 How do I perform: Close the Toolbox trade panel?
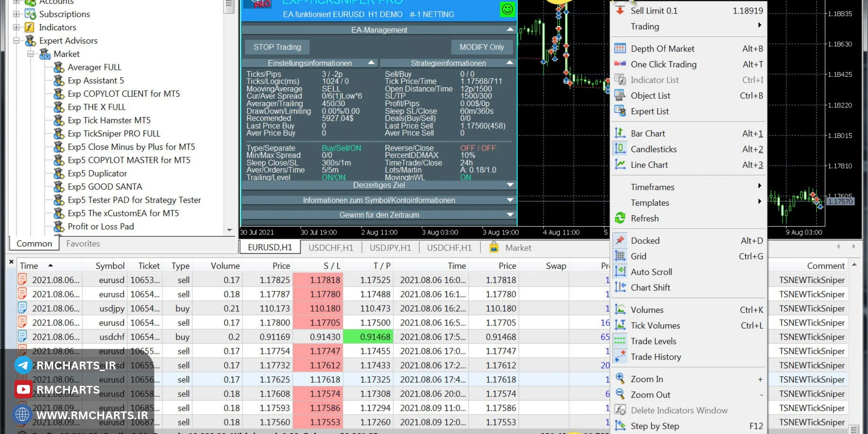(11, 262)
